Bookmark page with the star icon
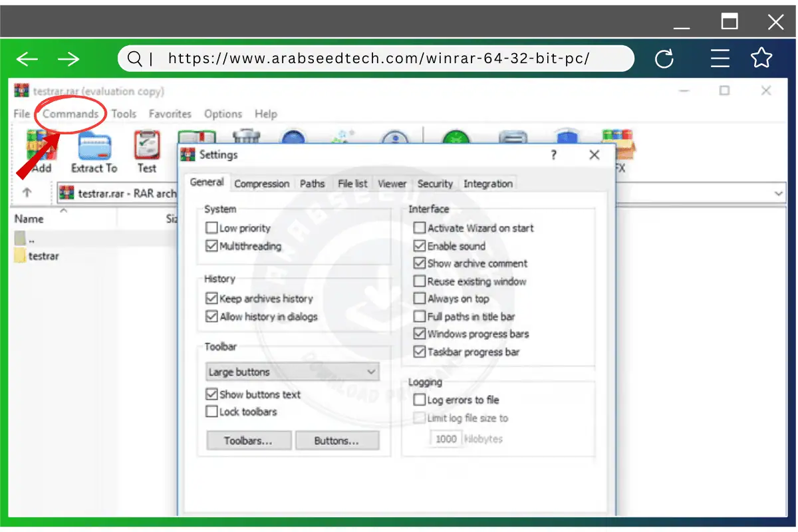Screen dimensions: 798x532 pyautogui.click(x=761, y=59)
